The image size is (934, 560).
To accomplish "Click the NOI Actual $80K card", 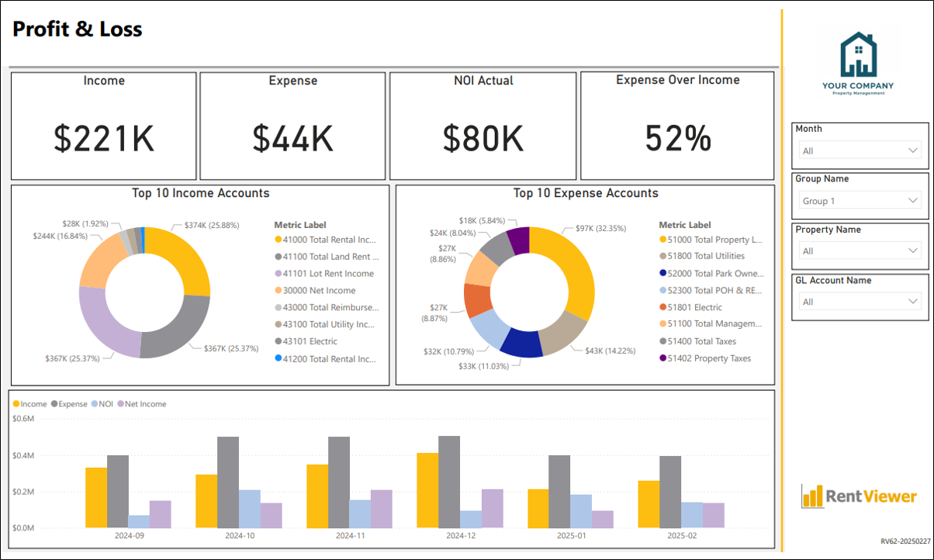I will (483, 126).
